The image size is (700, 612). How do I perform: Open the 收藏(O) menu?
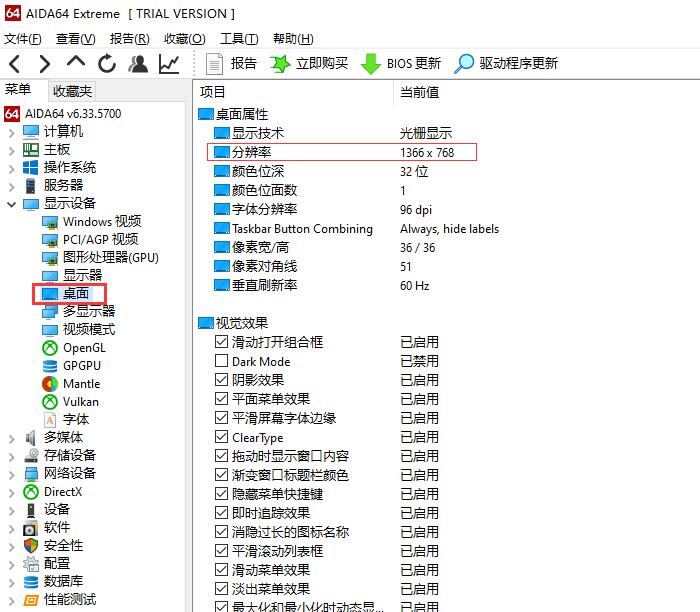pos(184,39)
